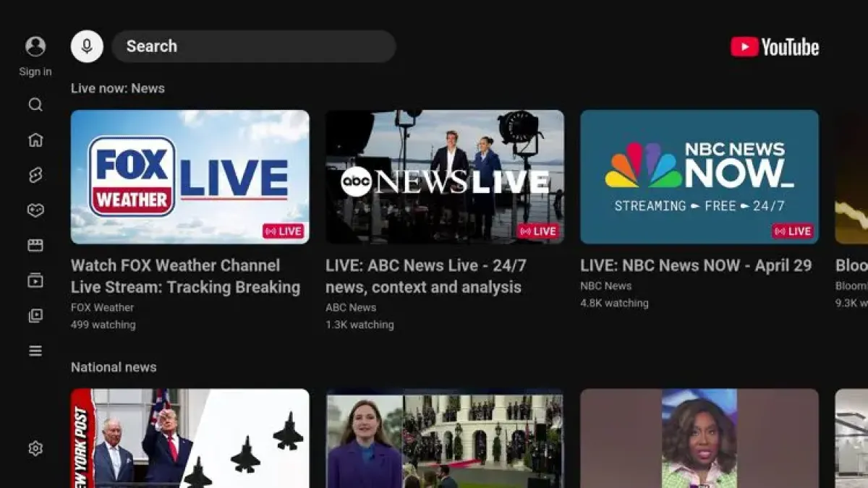The image size is (868, 488).
Task: Open title 'LIVE: ABC News Live - 24/7'
Action: [x=426, y=276]
